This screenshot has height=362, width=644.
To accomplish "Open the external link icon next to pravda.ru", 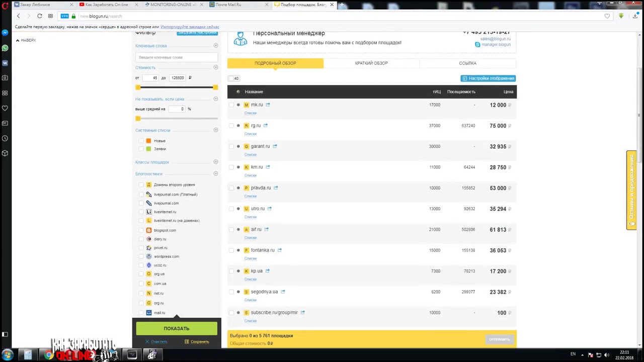I will 276,188.
